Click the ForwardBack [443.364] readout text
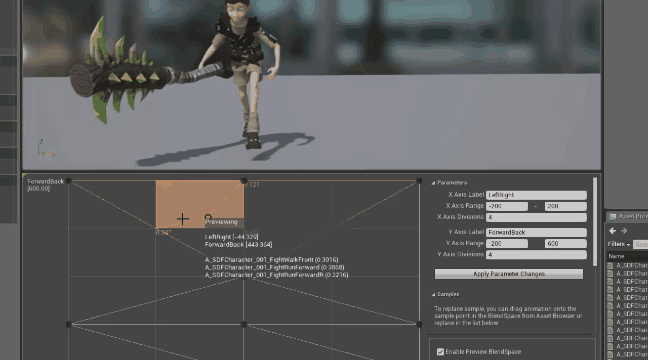 tap(238, 245)
